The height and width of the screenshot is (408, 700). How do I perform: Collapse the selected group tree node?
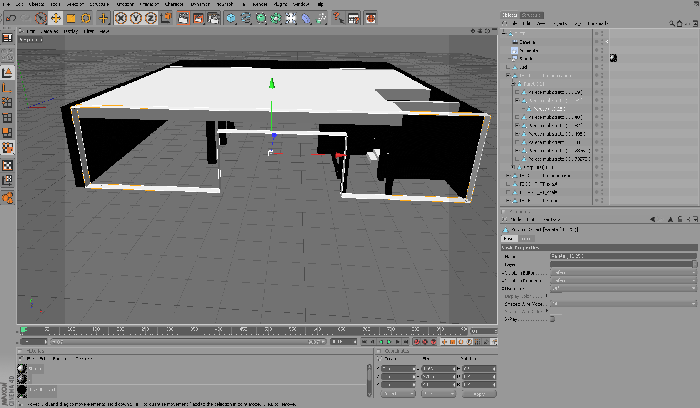click(x=508, y=75)
